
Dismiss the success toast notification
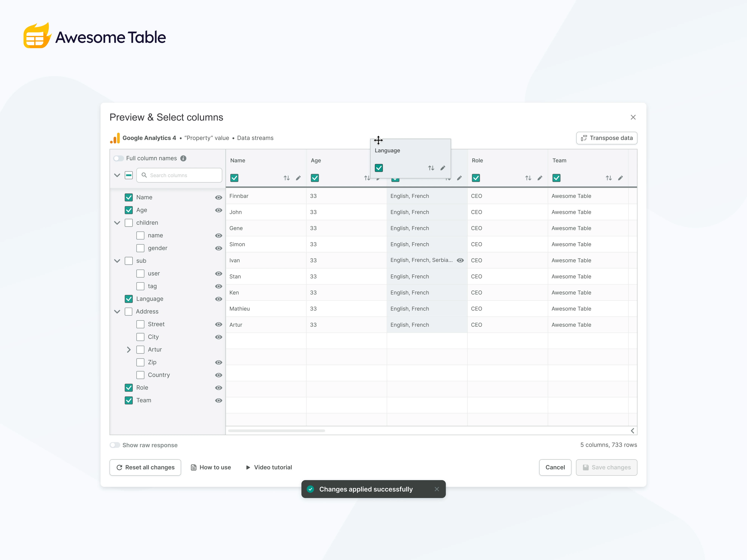437,489
